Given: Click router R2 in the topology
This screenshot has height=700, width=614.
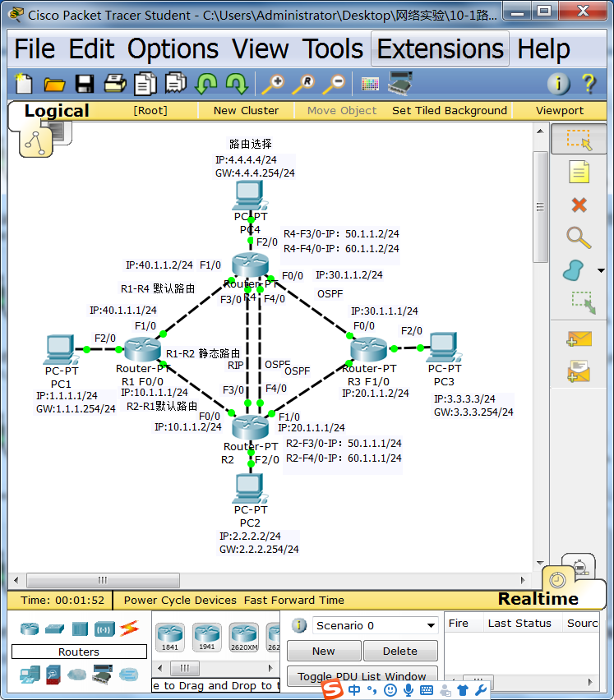Looking at the screenshot, I should [250, 427].
